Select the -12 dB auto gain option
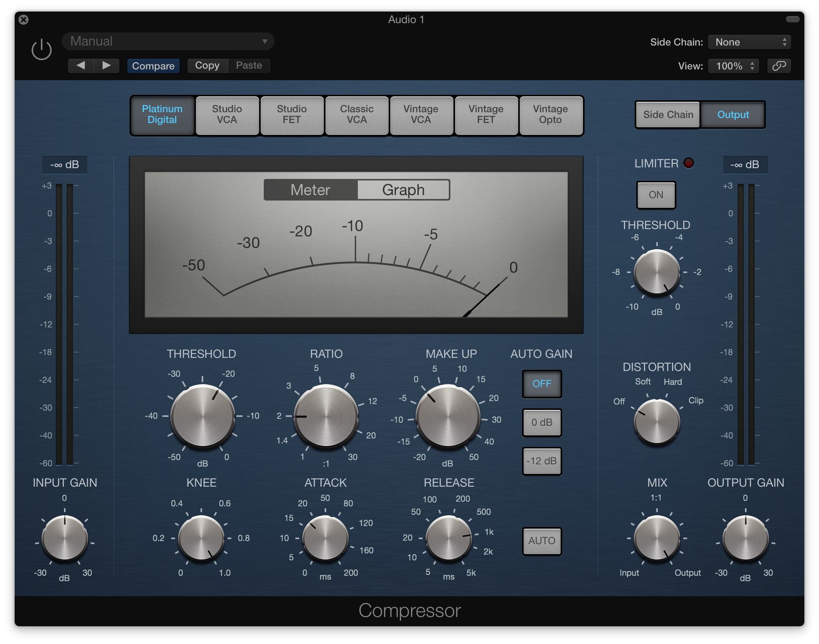The height and width of the screenshot is (644, 819). (x=541, y=461)
